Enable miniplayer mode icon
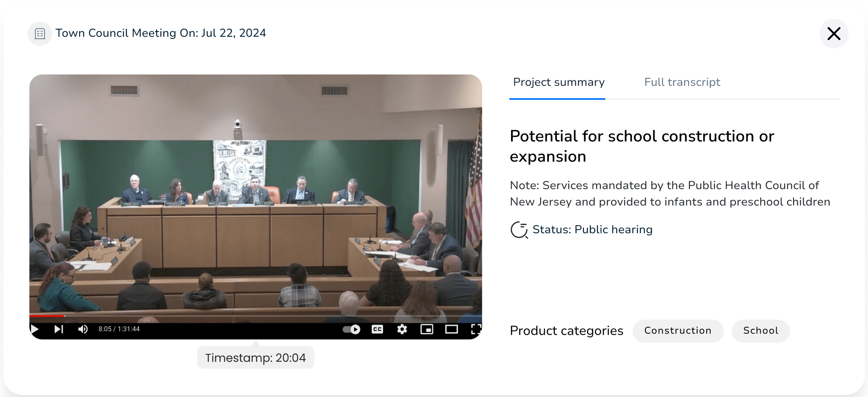Screen dimensions: 868x397 click(x=427, y=329)
